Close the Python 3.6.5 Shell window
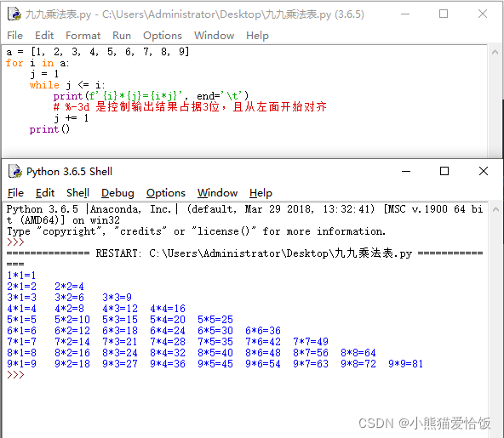504x438 pixels. (484, 171)
